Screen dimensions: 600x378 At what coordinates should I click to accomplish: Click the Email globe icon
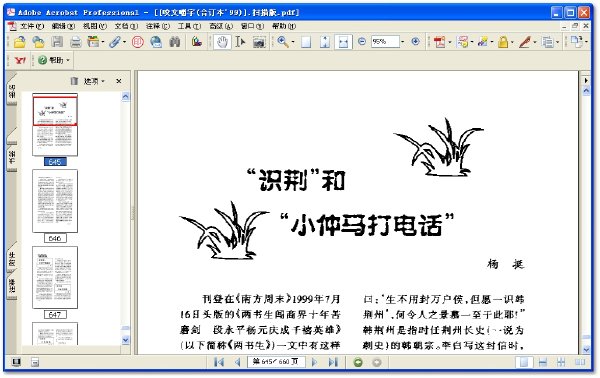156,42
